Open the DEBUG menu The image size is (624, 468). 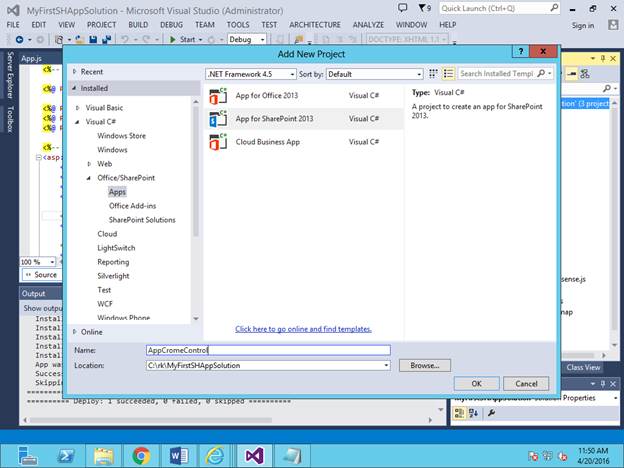172,25
